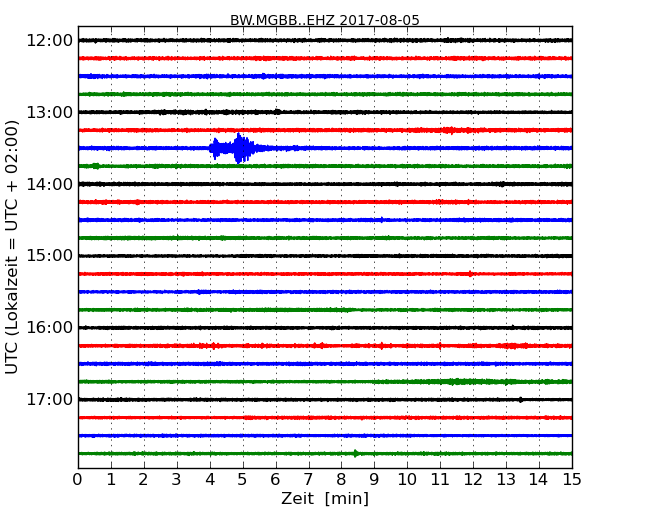
Task: Click the x-axis tick label 2
Action: (x=143, y=480)
